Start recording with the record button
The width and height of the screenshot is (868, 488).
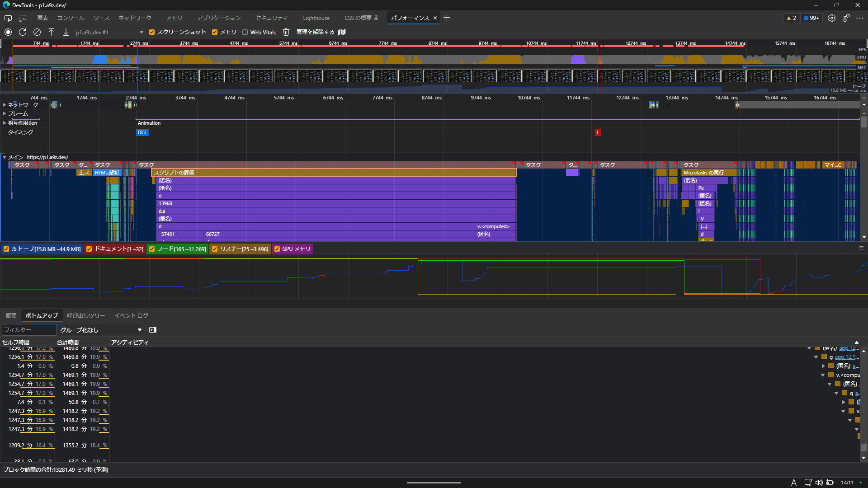coord(8,32)
